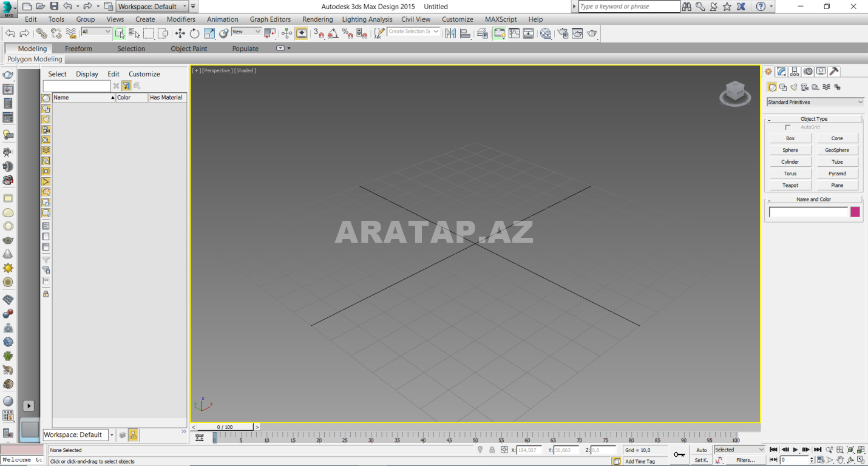Switch to the Freeform ribbon tab
This screenshot has width=868, height=466.
coord(78,49)
